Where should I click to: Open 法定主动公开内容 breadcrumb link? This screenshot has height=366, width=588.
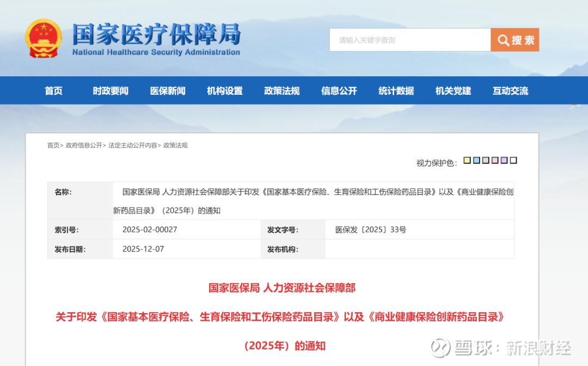[133, 145]
